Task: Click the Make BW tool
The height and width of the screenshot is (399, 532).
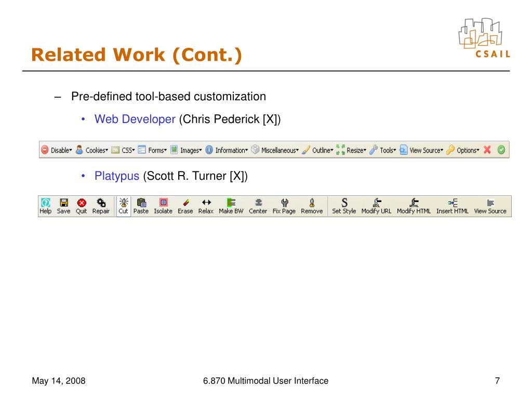Action: 231,206
